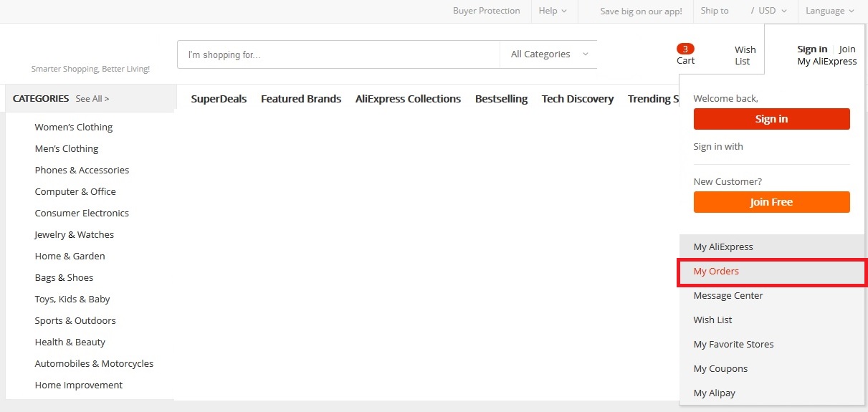
Task: Focus the I'm shopping for search field
Action: [338, 54]
